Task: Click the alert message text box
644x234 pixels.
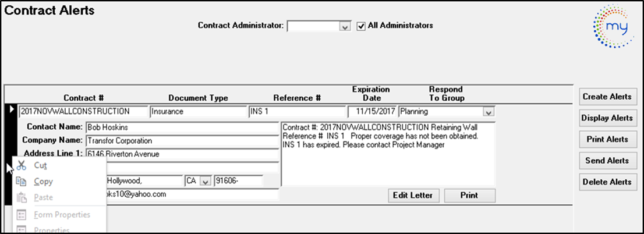Action: 388,154
